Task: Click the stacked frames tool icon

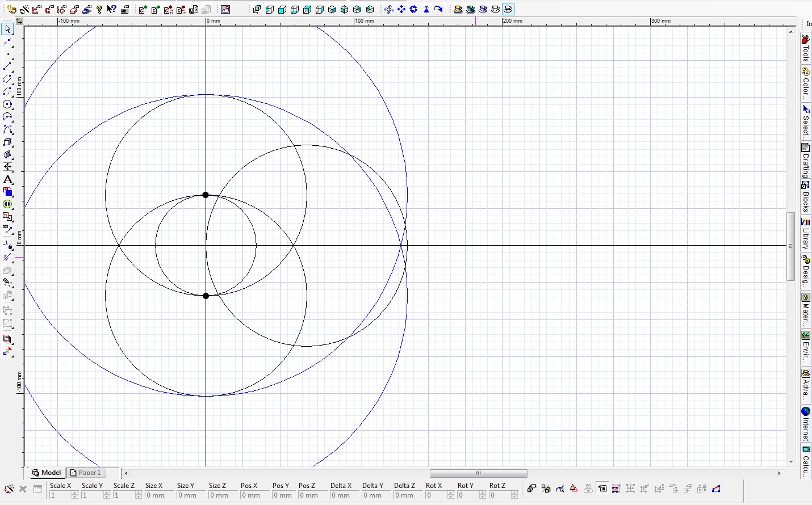Action: [7, 339]
